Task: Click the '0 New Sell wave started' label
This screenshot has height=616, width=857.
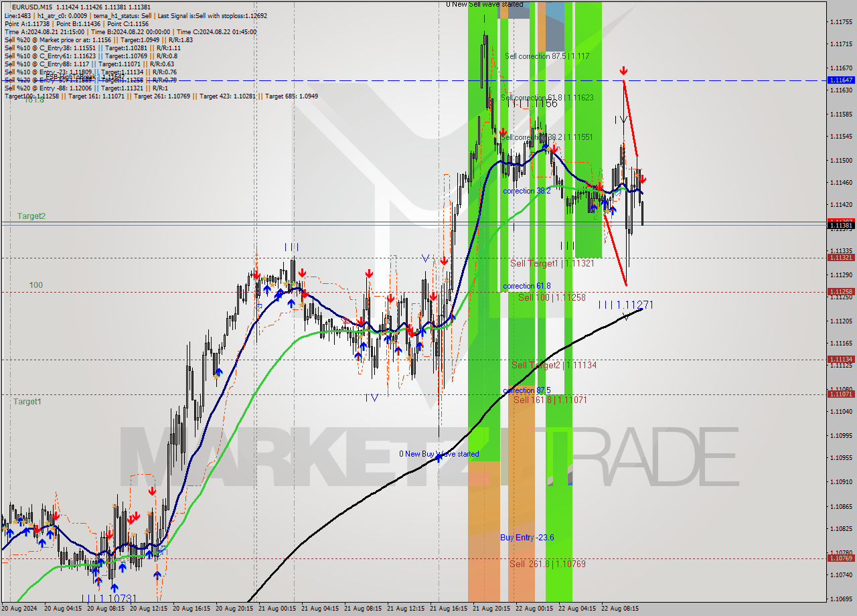Action: pyautogui.click(x=485, y=4)
